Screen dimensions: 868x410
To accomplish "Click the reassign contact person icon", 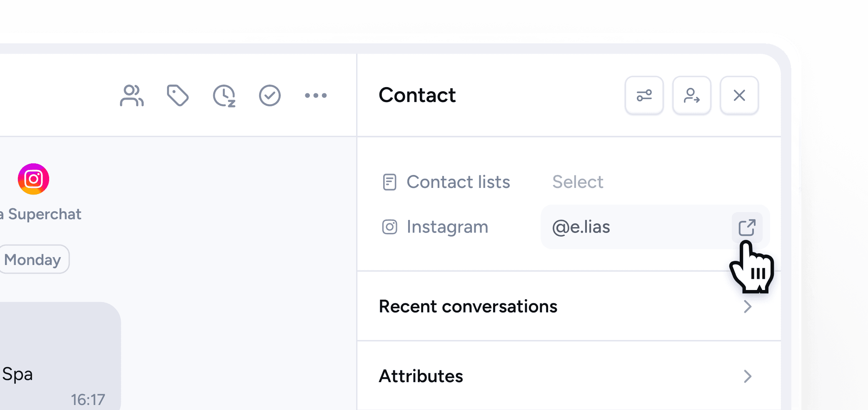I will pyautogui.click(x=691, y=95).
